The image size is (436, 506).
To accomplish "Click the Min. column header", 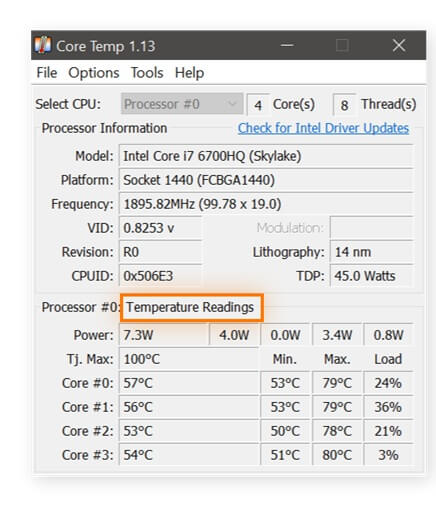I will click(x=285, y=359).
